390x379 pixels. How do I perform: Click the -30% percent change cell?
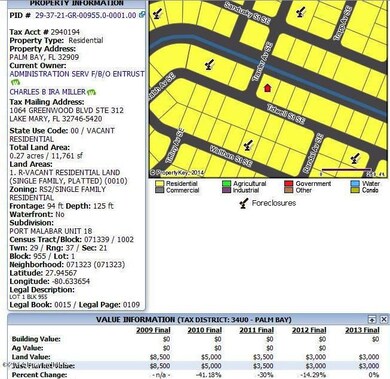click(x=266, y=375)
